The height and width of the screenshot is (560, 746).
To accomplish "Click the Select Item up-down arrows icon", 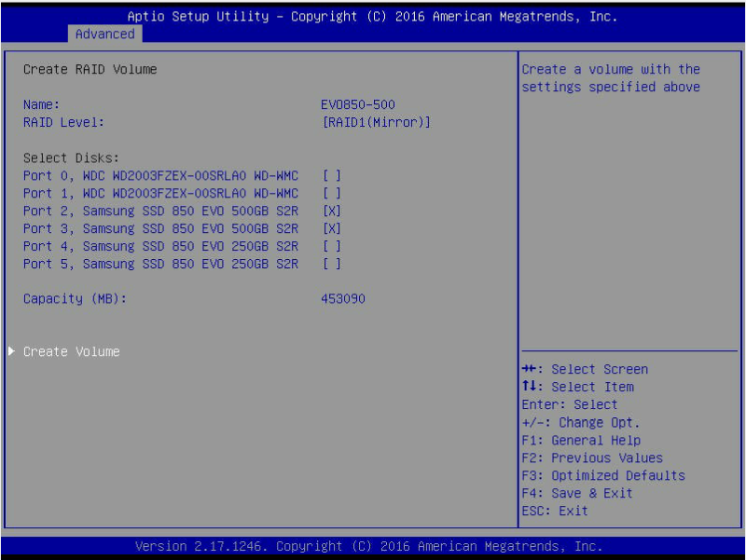I will [529, 387].
